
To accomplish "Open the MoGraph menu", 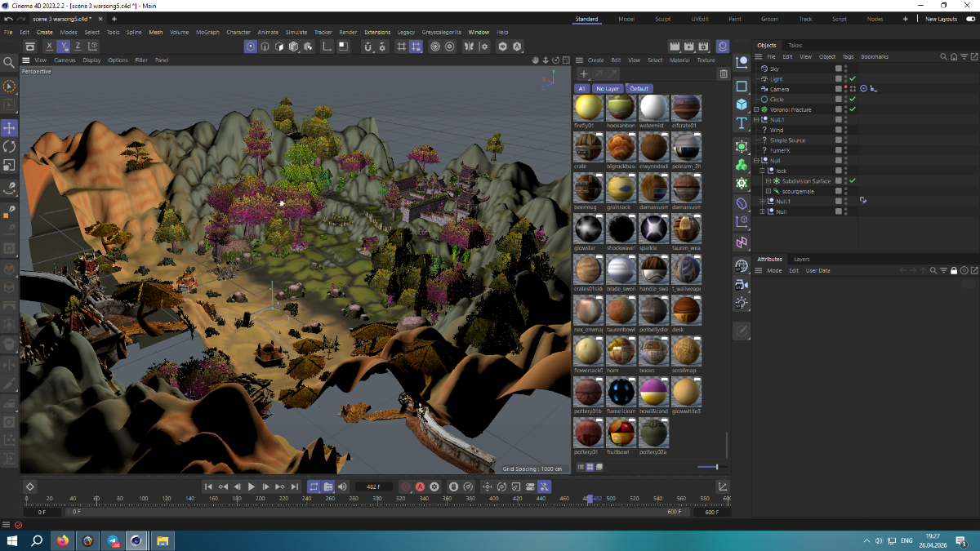I will click(207, 33).
